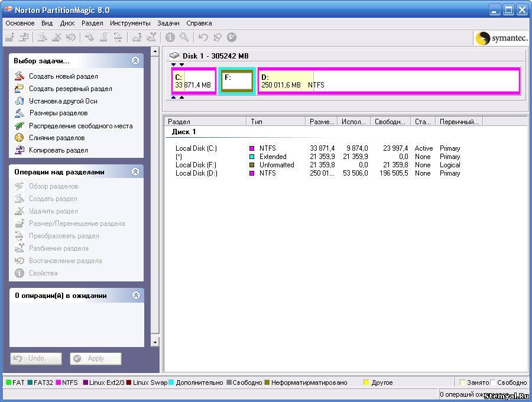532x402 pixels.
Task: Select partition D: in the disk map
Action: click(x=389, y=81)
